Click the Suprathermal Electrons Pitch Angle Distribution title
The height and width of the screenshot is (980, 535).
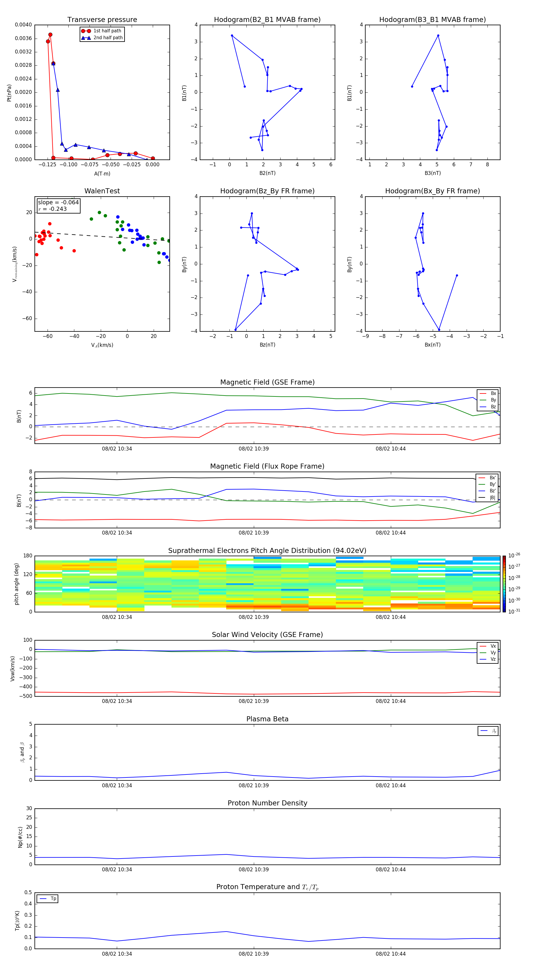tap(267, 551)
